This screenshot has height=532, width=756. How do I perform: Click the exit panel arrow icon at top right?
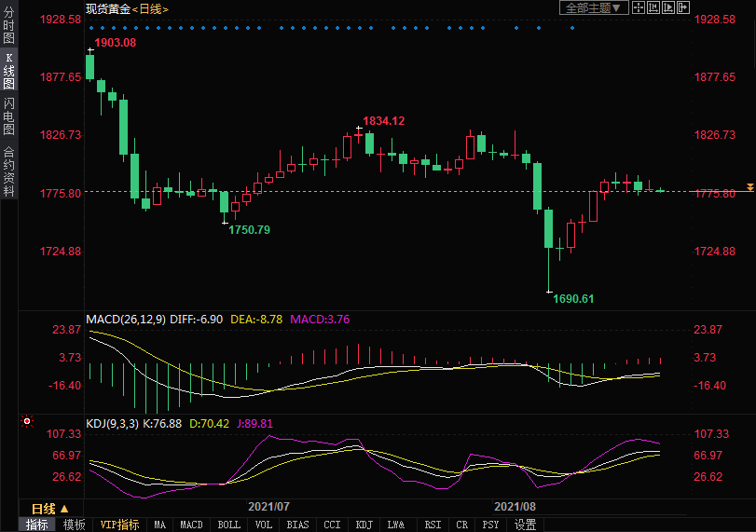[x=682, y=7]
